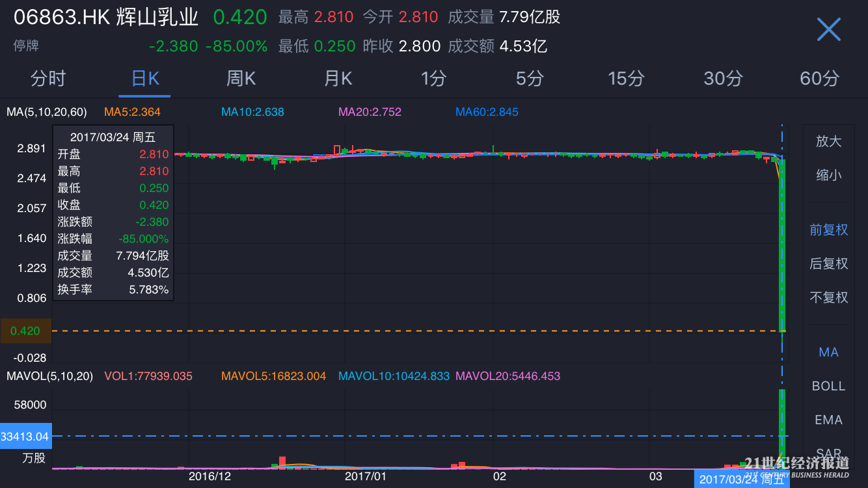Viewport: 868px width, 488px height.
Task: Click the 涨跌幅 -85.000% row in tooltip
Action: click(x=113, y=239)
